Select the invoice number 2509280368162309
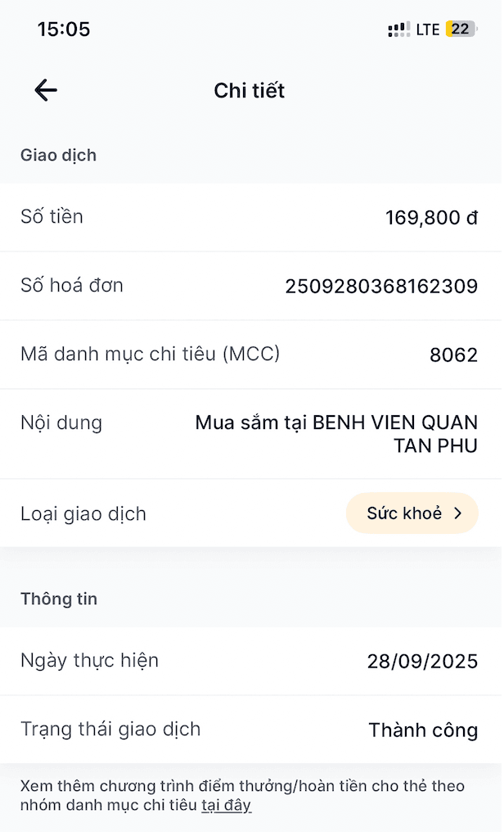 point(381,287)
